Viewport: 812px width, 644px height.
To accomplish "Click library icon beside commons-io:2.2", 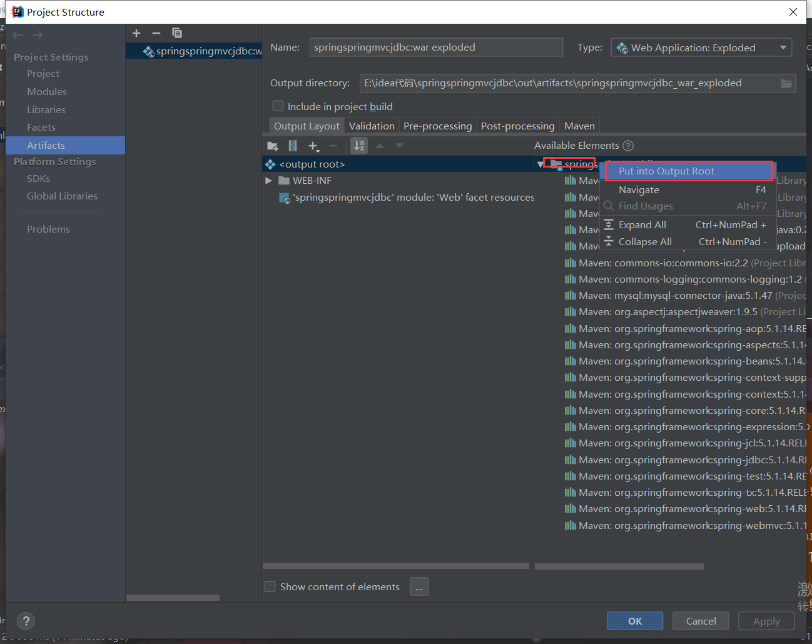I will [x=571, y=263].
